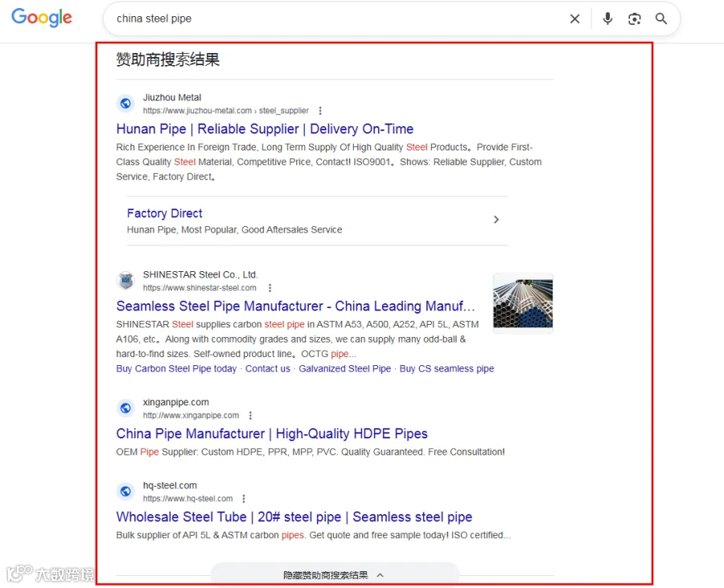This screenshot has width=724, height=588.
Task: Open search by image camera icon
Action: pos(635,19)
